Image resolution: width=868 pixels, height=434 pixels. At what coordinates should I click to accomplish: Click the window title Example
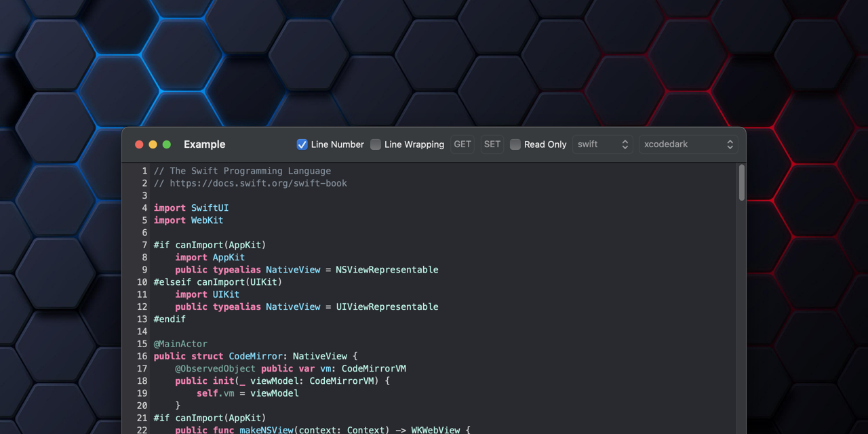tap(204, 144)
